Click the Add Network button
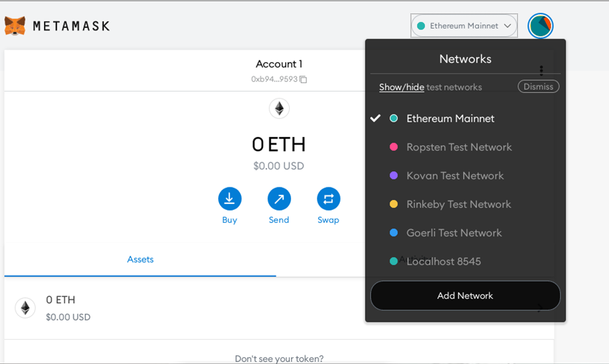Image resolution: width=609 pixels, height=364 pixels. tap(465, 296)
